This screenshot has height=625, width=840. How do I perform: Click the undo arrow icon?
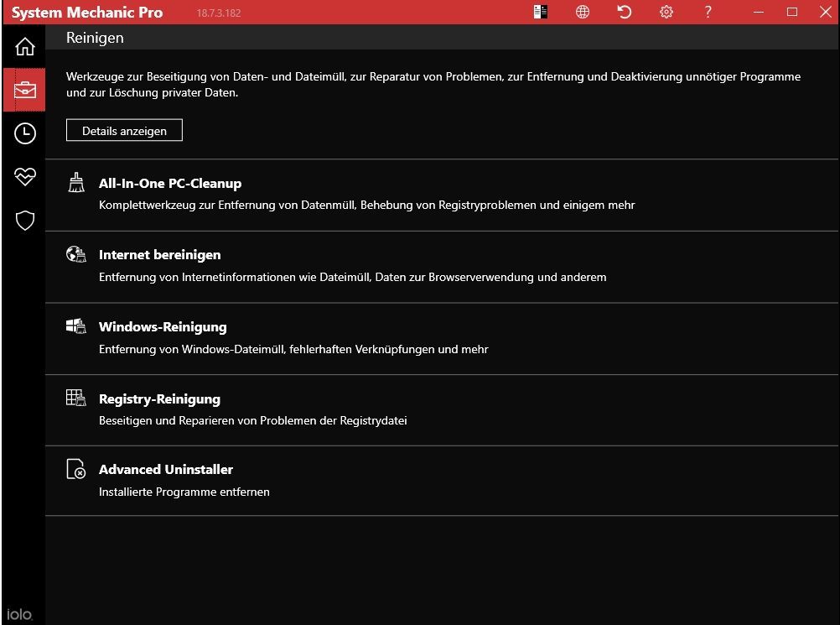pyautogui.click(x=625, y=12)
